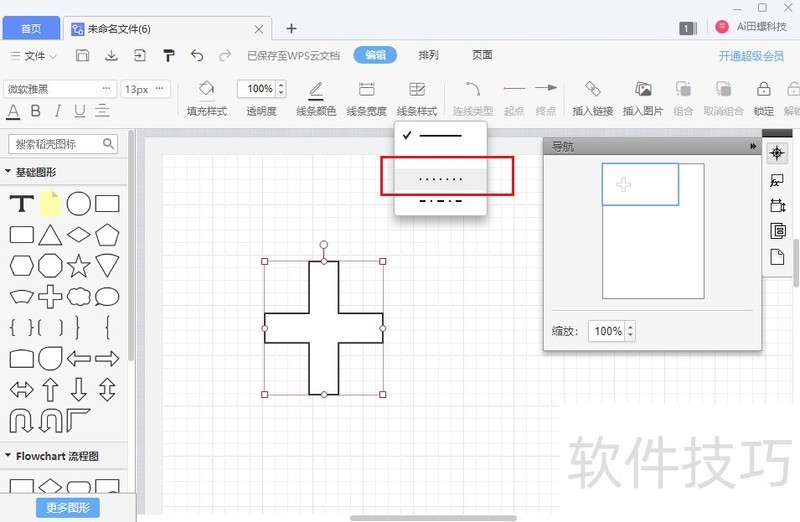The height and width of the screenshot is (522, 800).
Task: Collapse the 基础图形 shapes section
Action: tap(9, 172)
